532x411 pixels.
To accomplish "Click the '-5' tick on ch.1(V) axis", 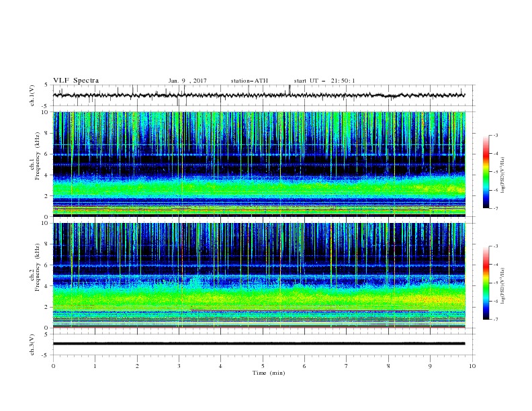I will (x=46, y=106).
